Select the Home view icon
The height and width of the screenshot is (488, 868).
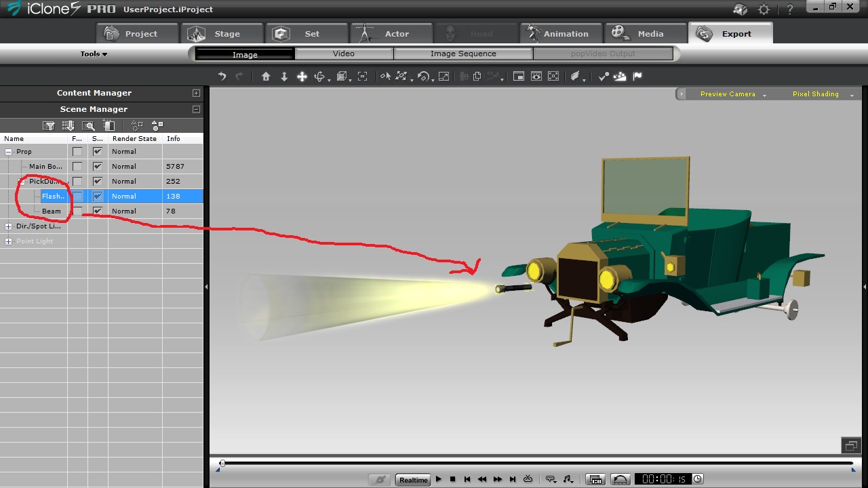(x=266, y=77)
